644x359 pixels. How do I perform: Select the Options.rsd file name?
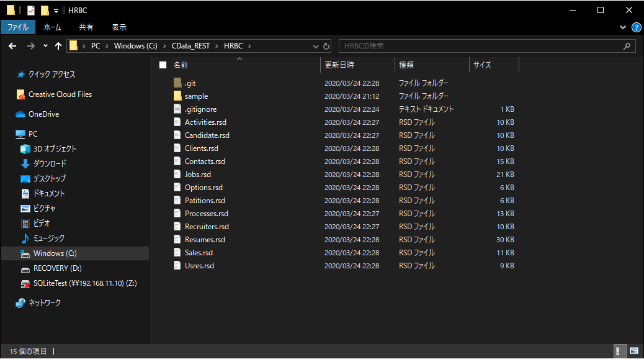[203, 188]
